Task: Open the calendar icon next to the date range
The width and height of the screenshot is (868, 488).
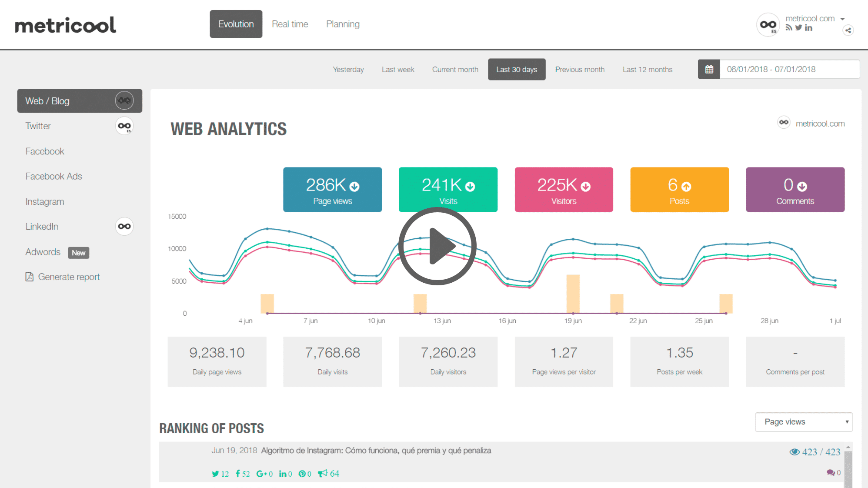Action: click(709, 69)
